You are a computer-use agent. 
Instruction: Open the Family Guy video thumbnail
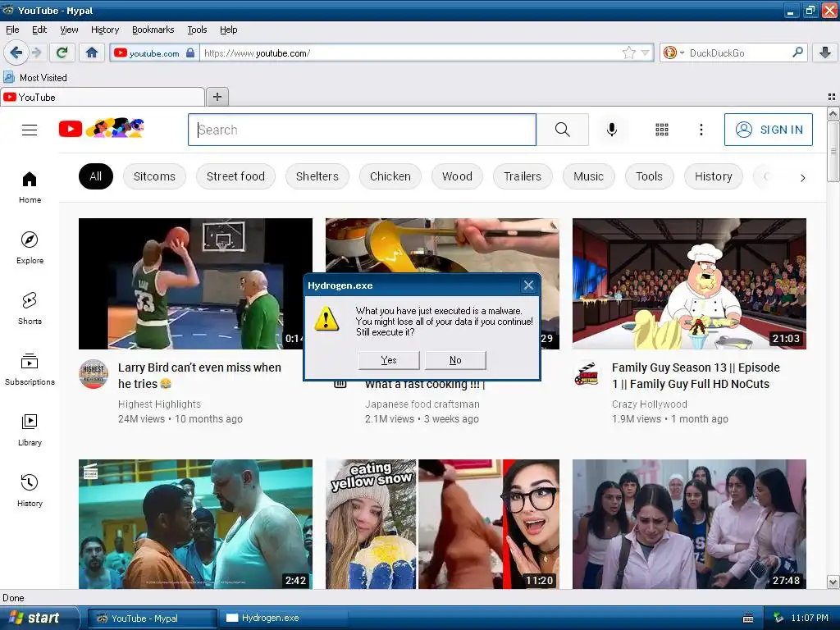[x=689, y=283]
